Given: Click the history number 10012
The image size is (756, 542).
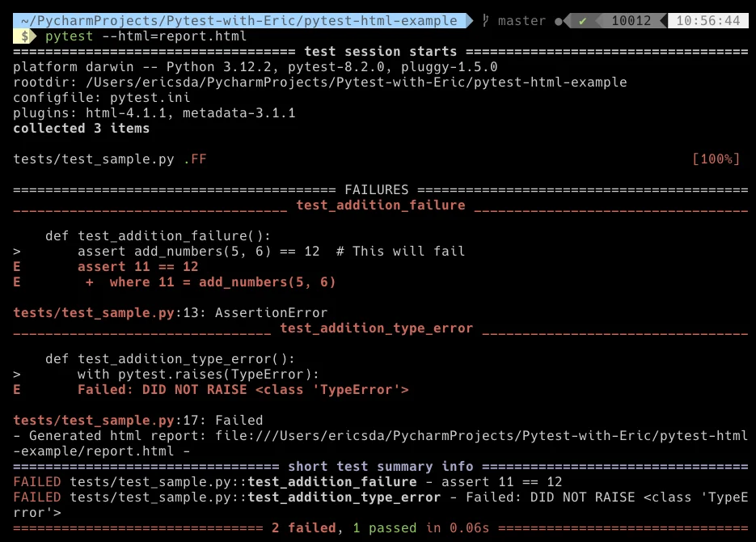Looking at the screenshot, I should pos(631,21).
